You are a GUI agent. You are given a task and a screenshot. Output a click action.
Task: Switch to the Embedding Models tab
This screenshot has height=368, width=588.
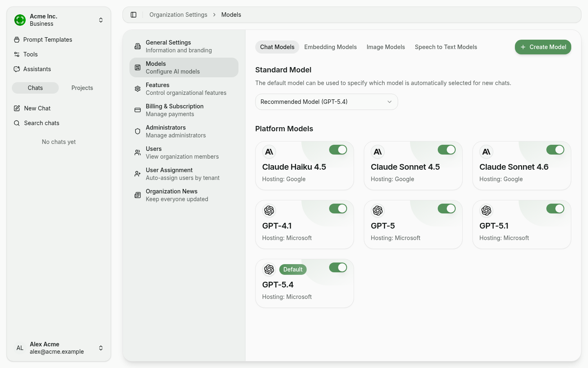pyautogui.click(x=330, y=47)
